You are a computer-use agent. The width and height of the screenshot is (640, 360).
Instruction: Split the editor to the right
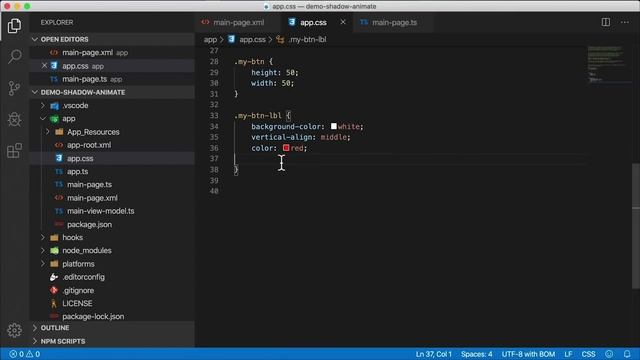pos(606,22)
